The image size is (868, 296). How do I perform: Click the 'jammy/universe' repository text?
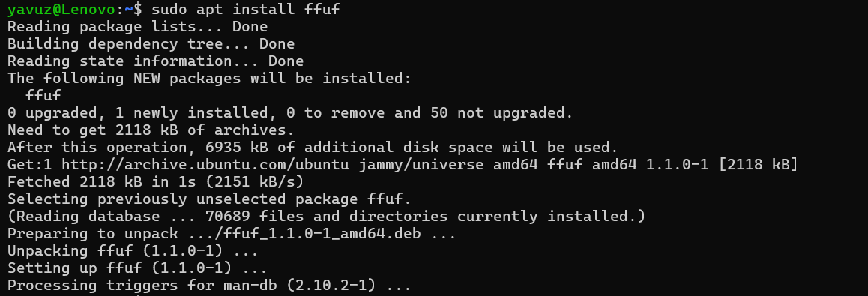[421, 164]
